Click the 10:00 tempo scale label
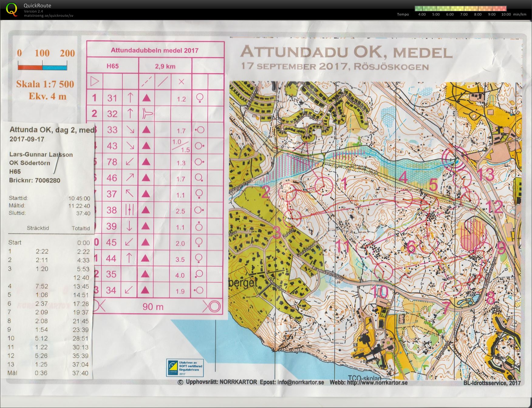 [506, 14]
